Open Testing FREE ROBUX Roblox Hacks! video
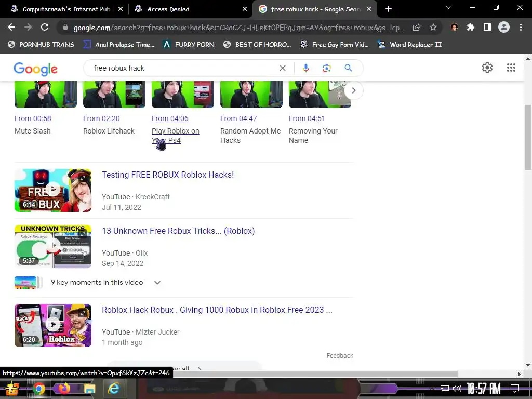Screen dimensions: 532x399 click(x=168, y=175)
